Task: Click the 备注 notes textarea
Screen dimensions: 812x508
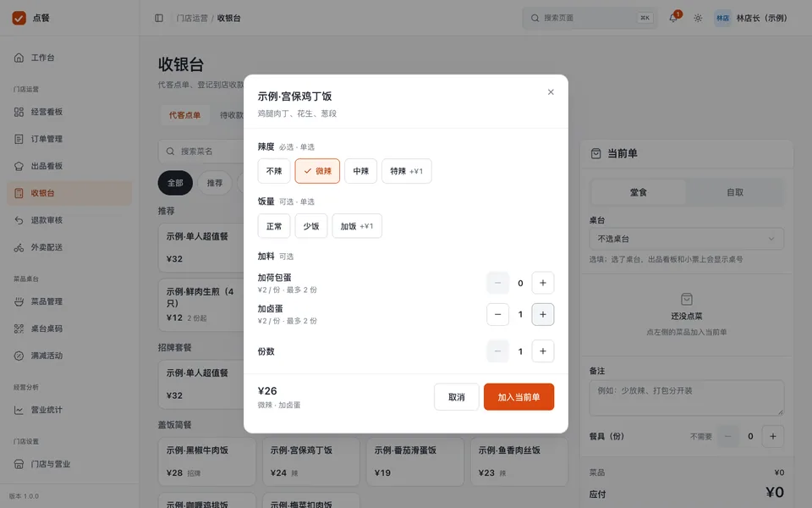Action: pyautogui.click(x=687, y=398)
